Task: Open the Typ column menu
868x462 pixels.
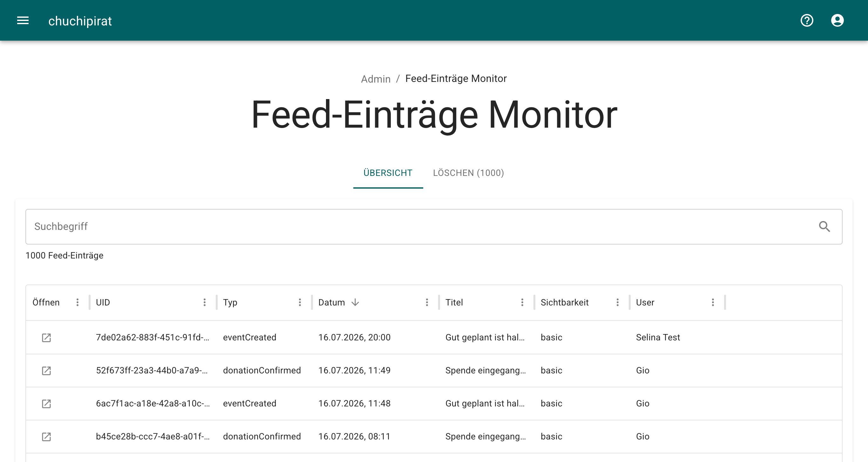Action: [300, 302]
